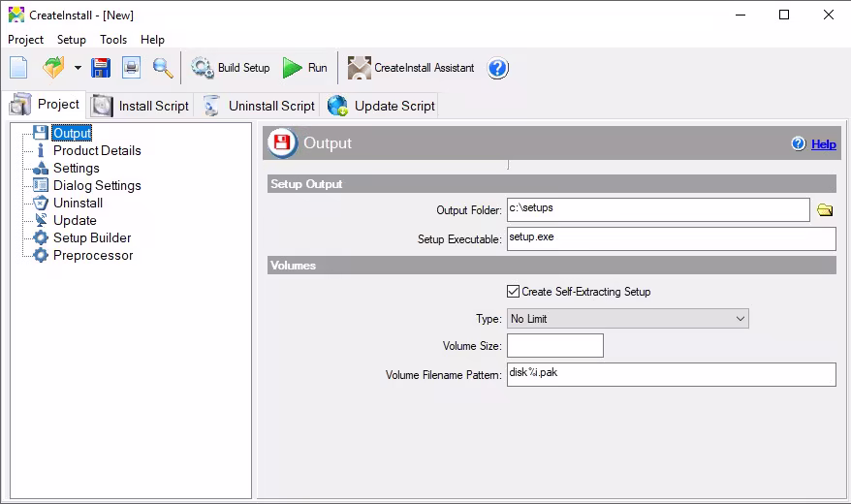Viewport: 851px width, 504px height.
Task: Click inside the Output Folder field
Action: click(x=658, y=209)
